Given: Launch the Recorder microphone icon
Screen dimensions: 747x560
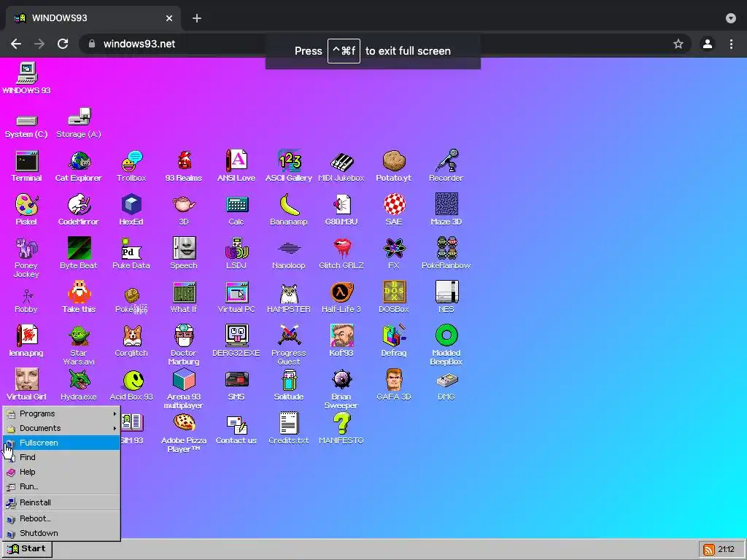Looking at the screenshot, I should click(x=446, y=166).
